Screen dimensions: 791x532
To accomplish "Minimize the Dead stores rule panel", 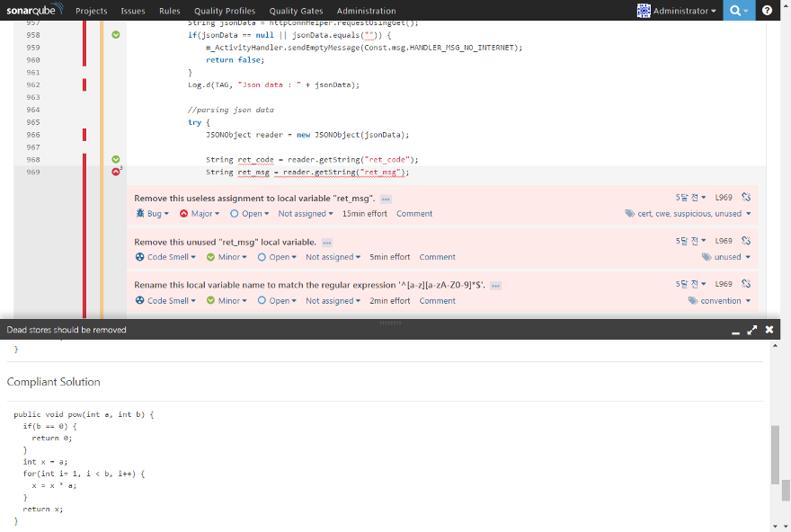I will (x=735, y=331).
